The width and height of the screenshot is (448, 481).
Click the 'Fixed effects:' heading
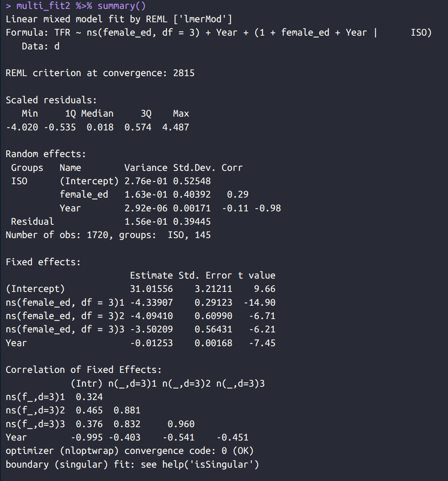pyautogui.click(x=43, y=262)
